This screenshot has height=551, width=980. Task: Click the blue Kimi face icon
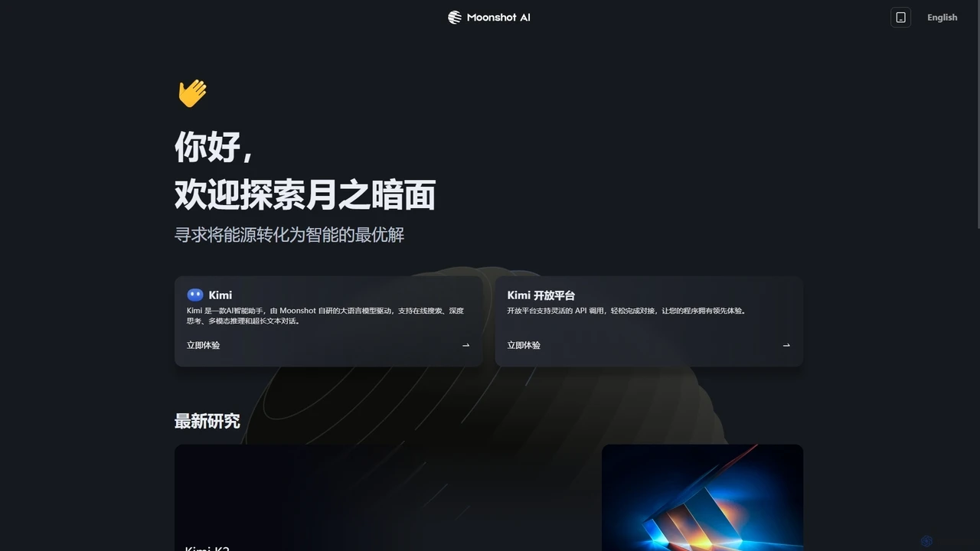pyautogui.click(x=195, y=295)
